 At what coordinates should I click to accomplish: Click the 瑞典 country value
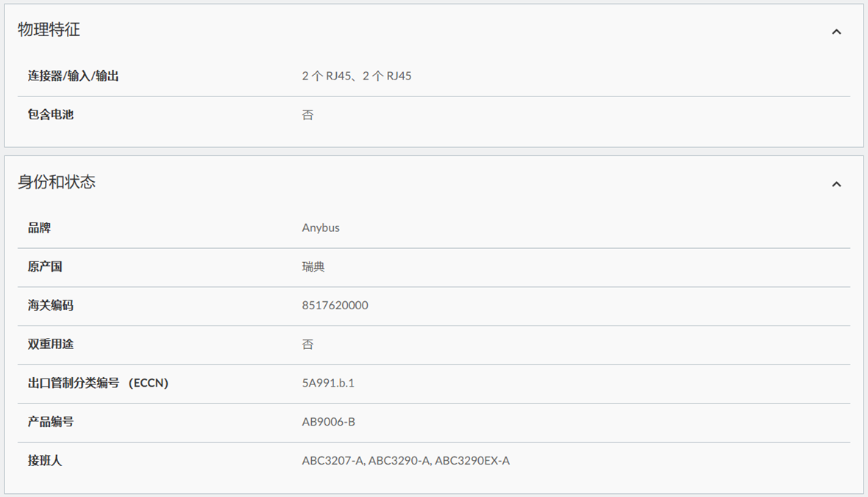[x=313, y=267]
